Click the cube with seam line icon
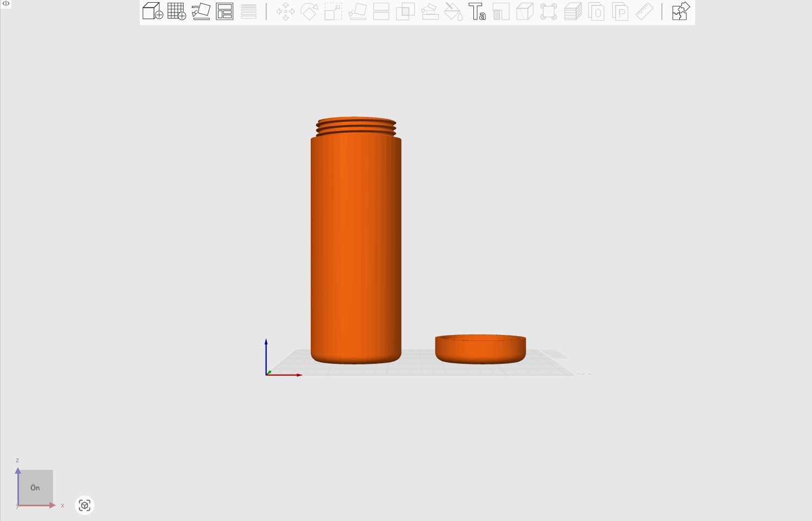The image size is (812, 521). (525, 11)
